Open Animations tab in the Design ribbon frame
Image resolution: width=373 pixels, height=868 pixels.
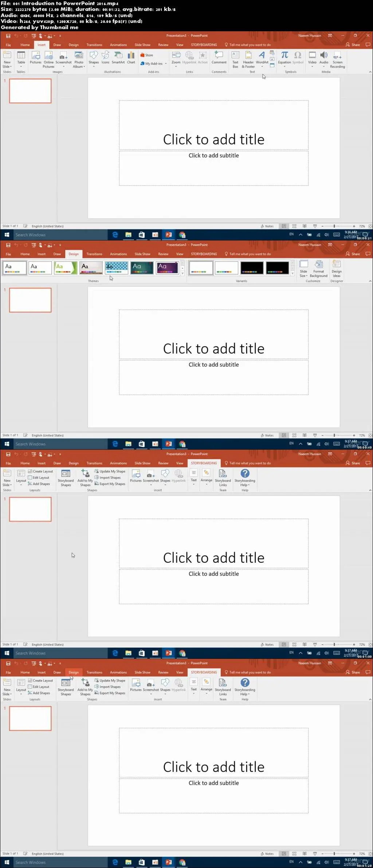pyautogui.click(x=118, y=254)
